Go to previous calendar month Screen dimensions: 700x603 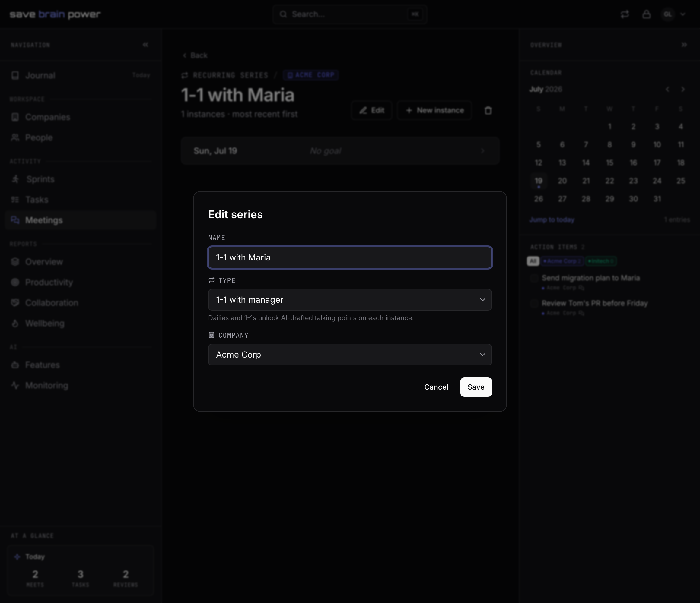[668, 89]
